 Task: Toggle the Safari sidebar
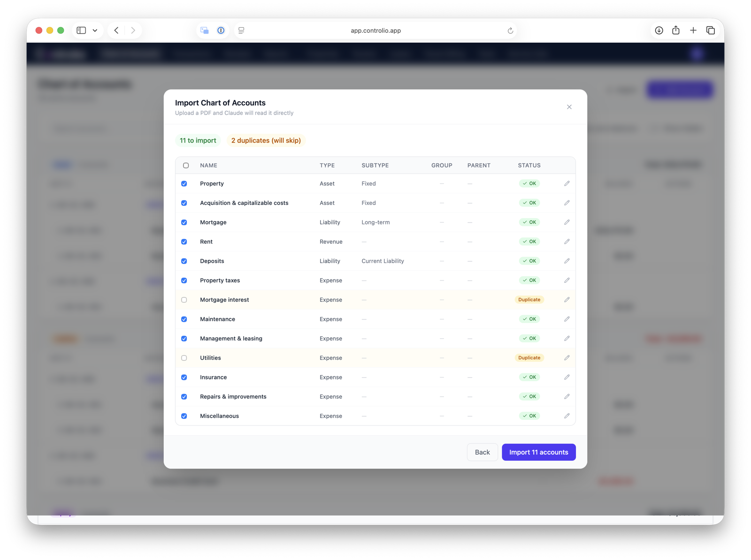click(81, 30)
